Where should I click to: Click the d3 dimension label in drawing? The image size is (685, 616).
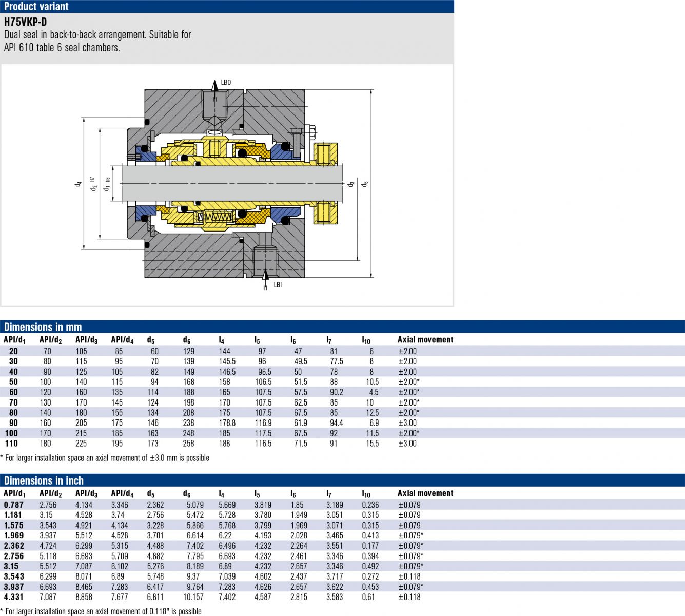coord(351,183)
